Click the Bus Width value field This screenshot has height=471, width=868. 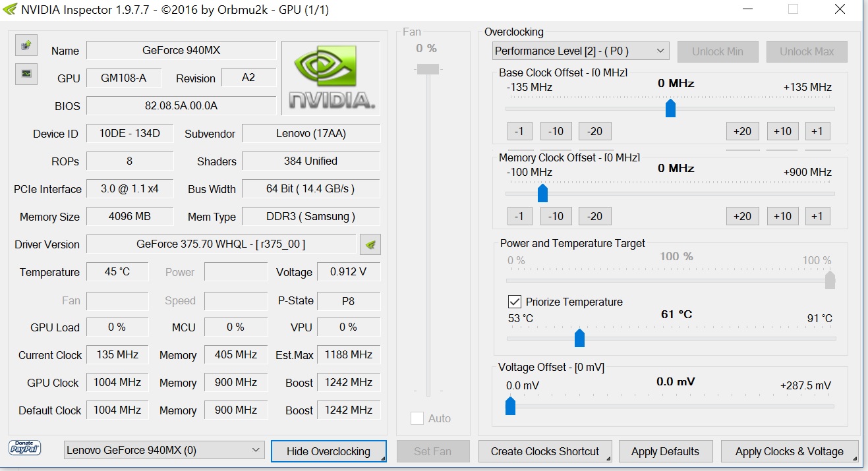pyautogui.click(x=311, y=188)
